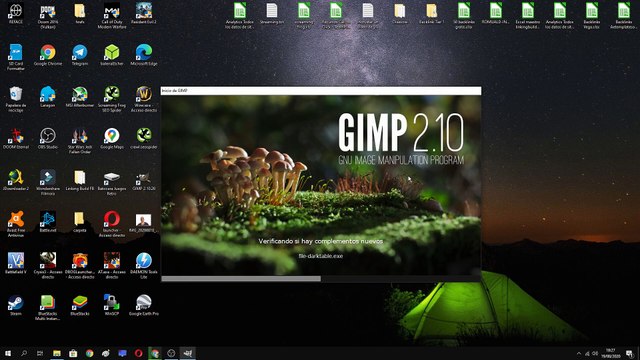Image resolution: width=640 pixels, height=360 pixels.
Task: Click the 'file-darktable.exe' loading text
Action: coord(320,256)
